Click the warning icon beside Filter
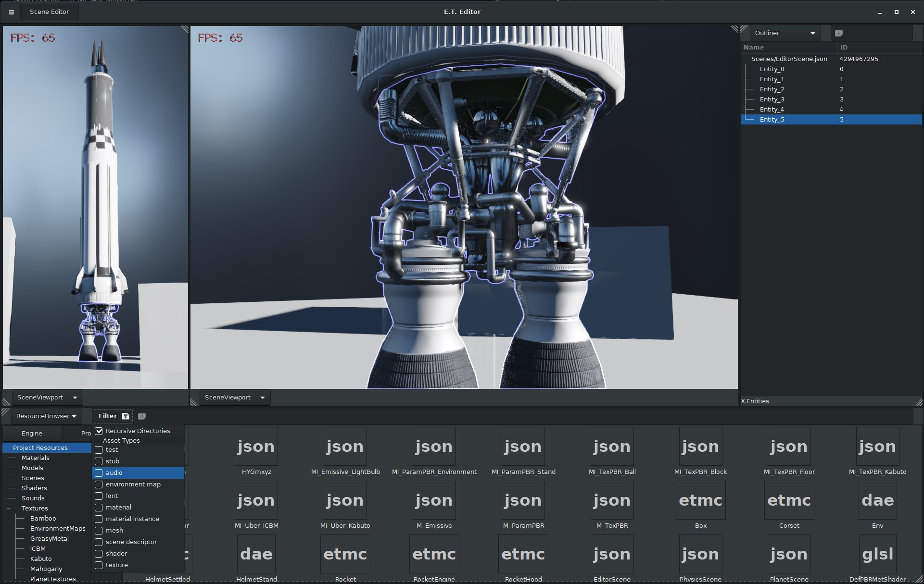 [142, 416]
